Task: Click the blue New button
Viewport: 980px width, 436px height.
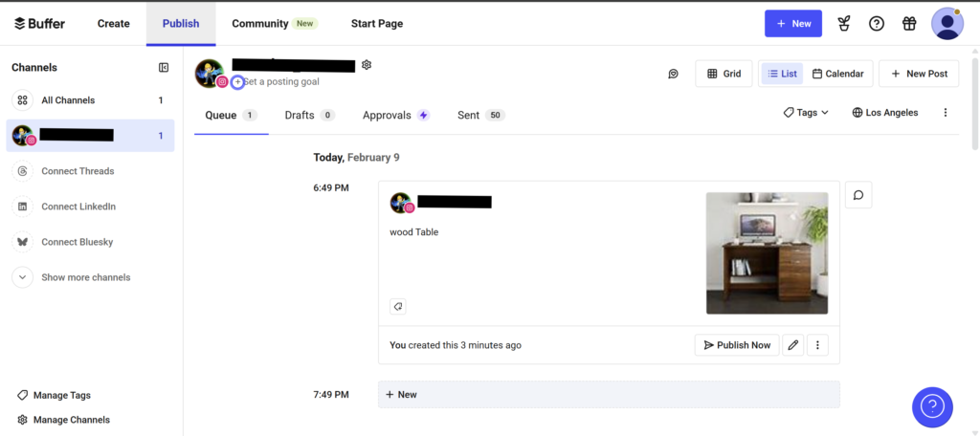Action: click(793, 24)
